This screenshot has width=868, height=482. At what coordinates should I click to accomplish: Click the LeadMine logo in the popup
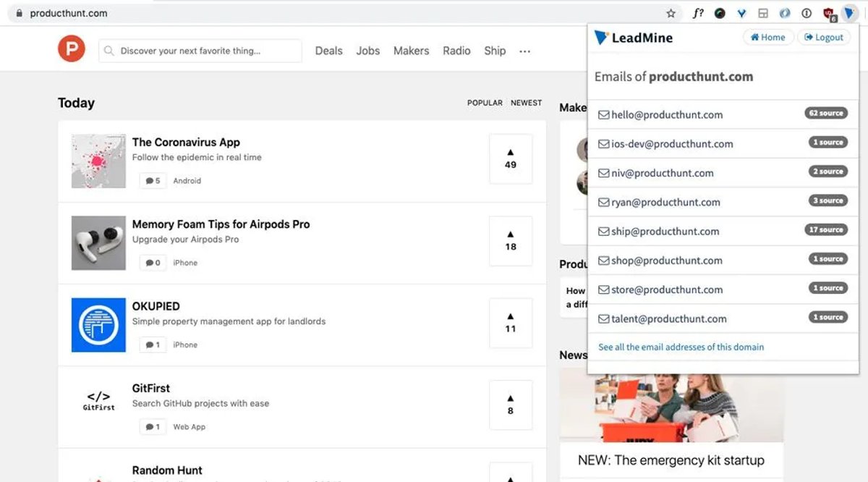[x=634, y=38]
